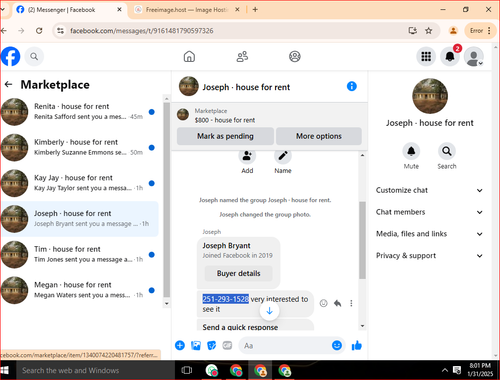
Task: Open the Groups icon in top bar
Action: (295, 56)
